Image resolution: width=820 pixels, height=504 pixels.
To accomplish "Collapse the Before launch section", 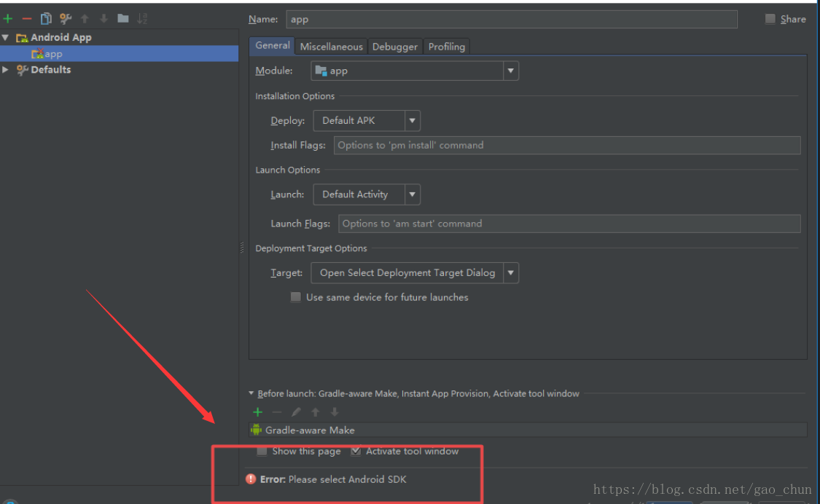I will point(251,393).
